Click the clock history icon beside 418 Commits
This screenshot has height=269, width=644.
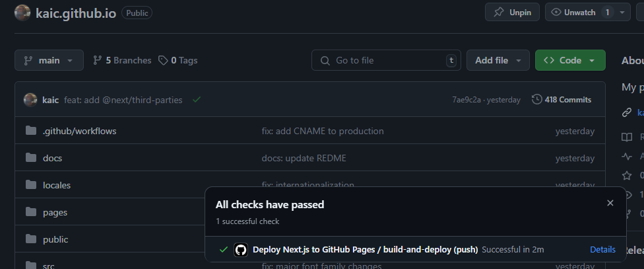[x=536, y=99]
